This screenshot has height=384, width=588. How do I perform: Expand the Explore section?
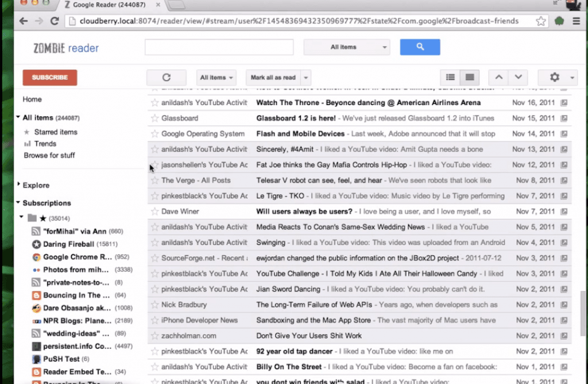point(18,185)
